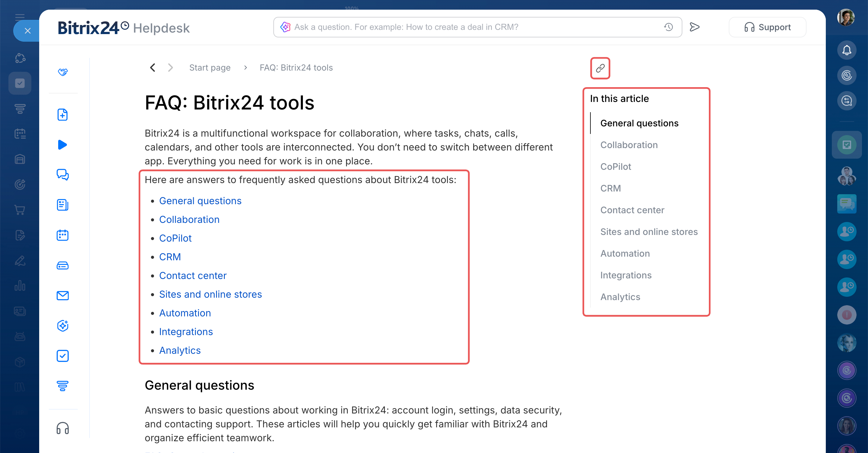Copy article link with chain icon
The width and height of the screenshot is (868, 453).
coord(600,68)
